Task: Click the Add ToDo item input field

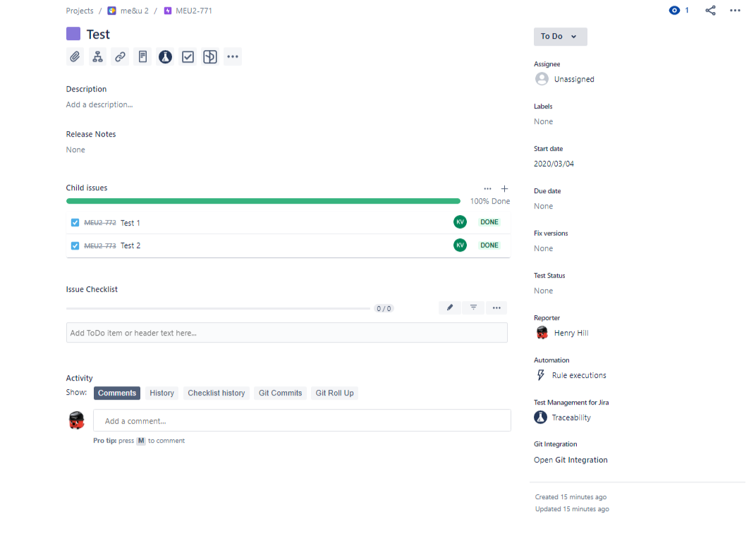Action: (287, 333)
